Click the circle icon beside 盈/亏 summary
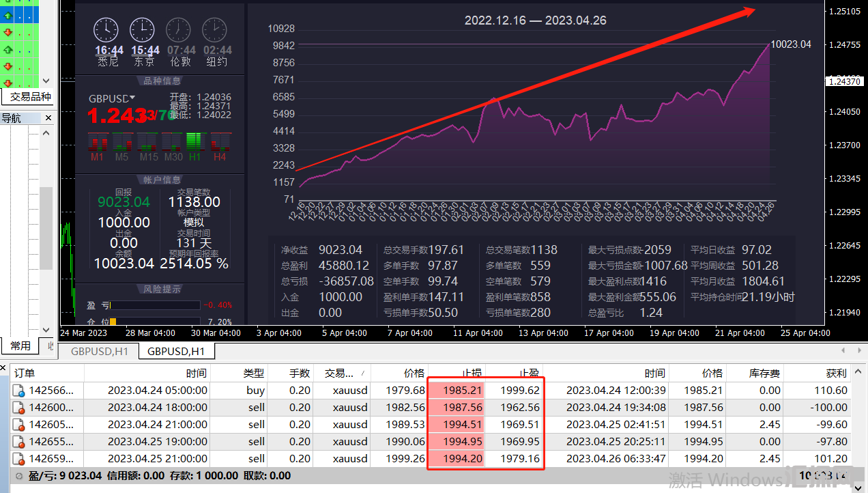Viewport: 868px width, 493px height. [x=19, y=475]
